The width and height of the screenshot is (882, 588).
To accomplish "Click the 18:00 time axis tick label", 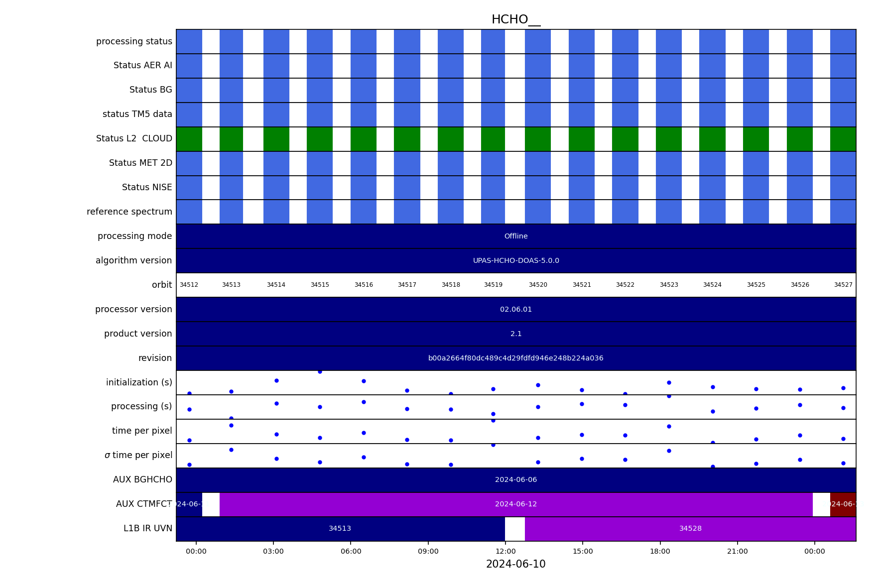I will pyautogui.click(x=660, y=552).
